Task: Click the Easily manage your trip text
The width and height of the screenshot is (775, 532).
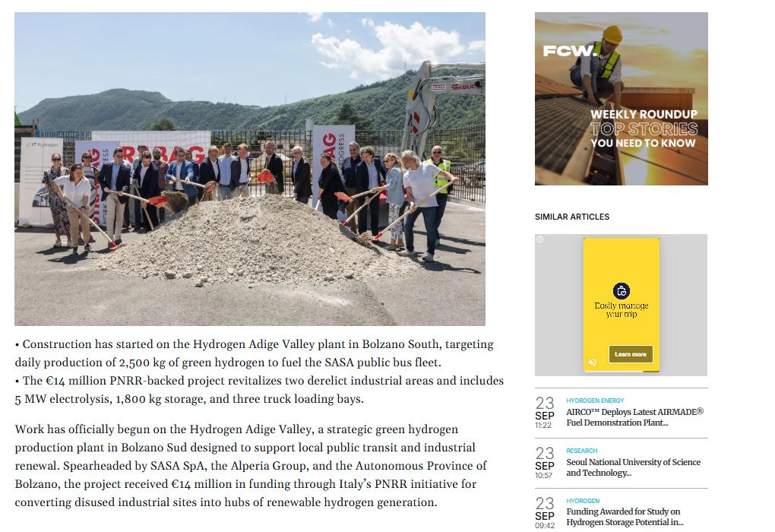Action: tap(622, 309)
